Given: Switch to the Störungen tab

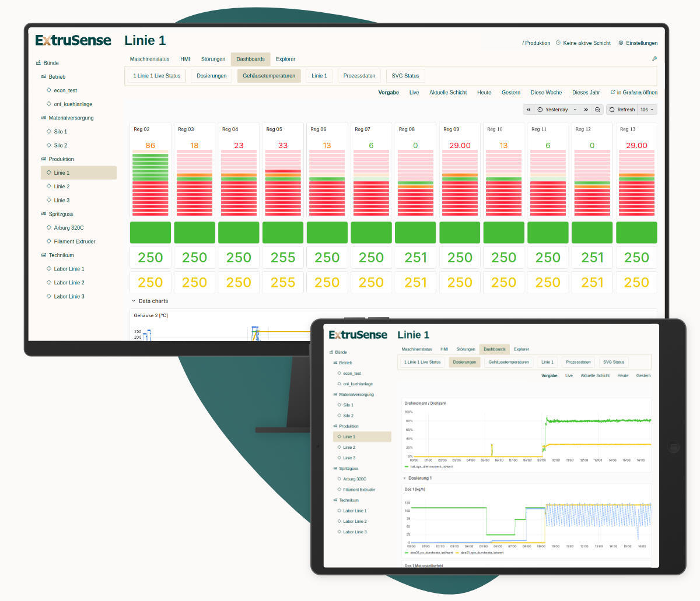Looking at the screenshot, I should tap(213, 59).
